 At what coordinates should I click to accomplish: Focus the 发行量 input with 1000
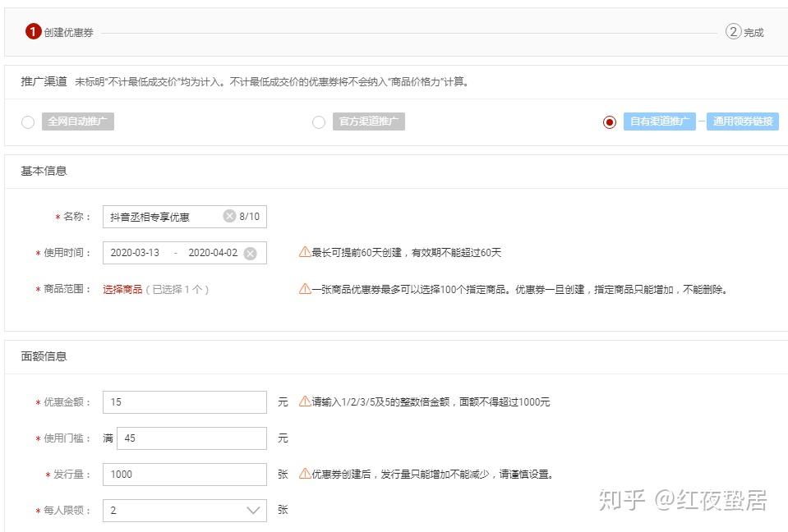pos(184,475)
